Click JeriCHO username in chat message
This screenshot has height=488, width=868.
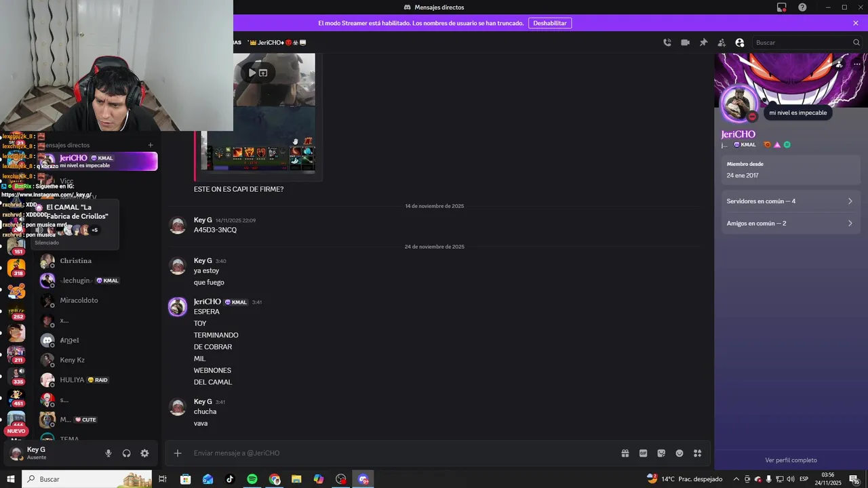tap(208, 302)
